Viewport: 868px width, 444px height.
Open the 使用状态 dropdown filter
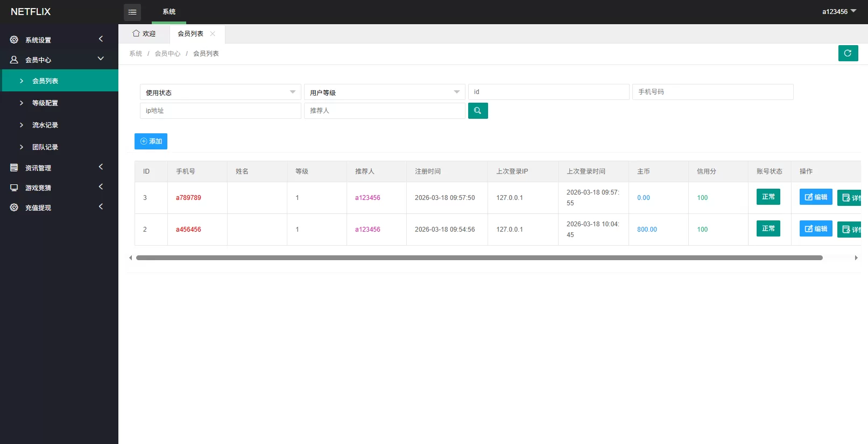tap(220, 92)
